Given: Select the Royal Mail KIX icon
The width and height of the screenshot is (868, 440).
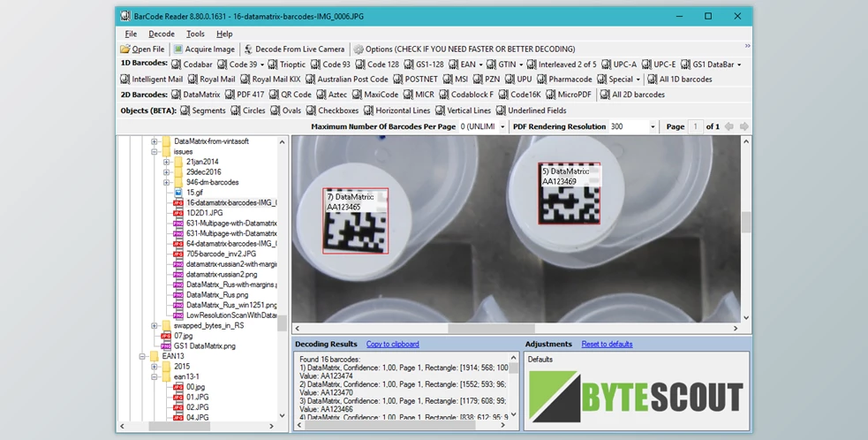Looking at the screenshot, I should tap(245, 80).
